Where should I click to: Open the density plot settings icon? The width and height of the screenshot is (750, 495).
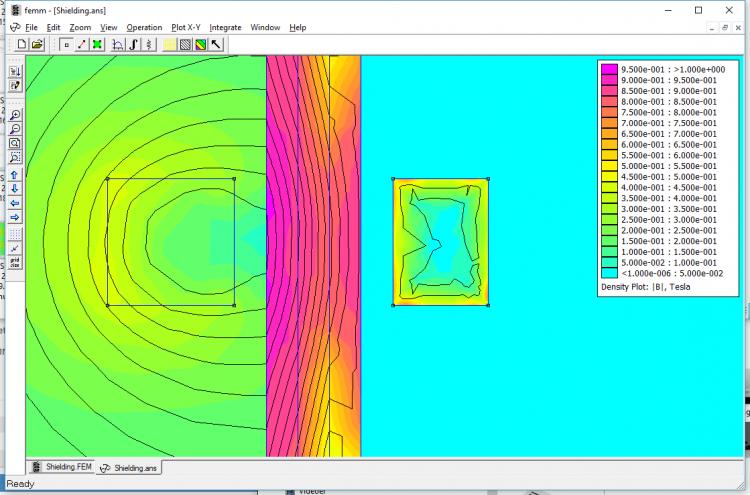200,44
